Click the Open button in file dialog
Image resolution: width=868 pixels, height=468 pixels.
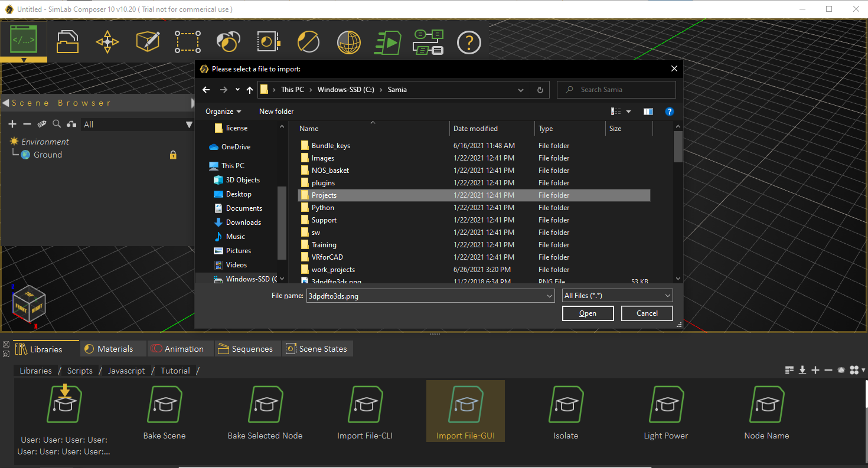[x=588, y=313]
